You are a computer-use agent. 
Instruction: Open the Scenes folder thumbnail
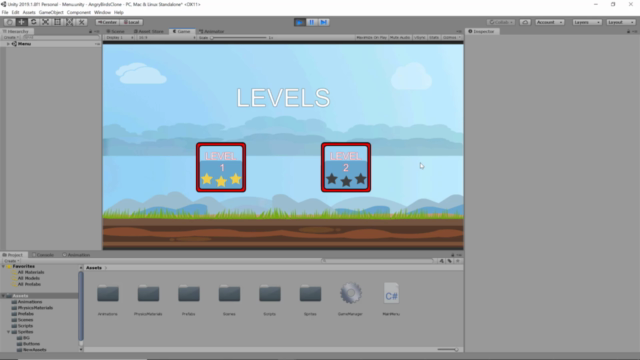coord(229,293)
